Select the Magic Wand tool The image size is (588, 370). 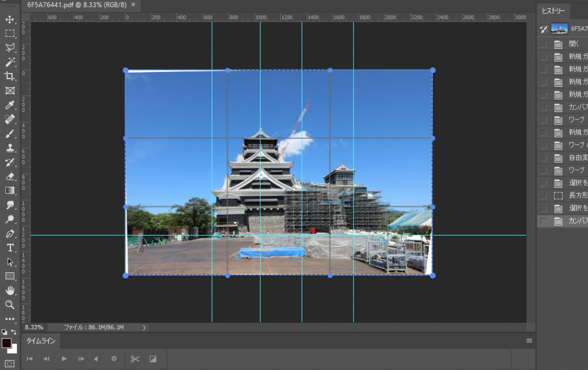click(10, 62)
